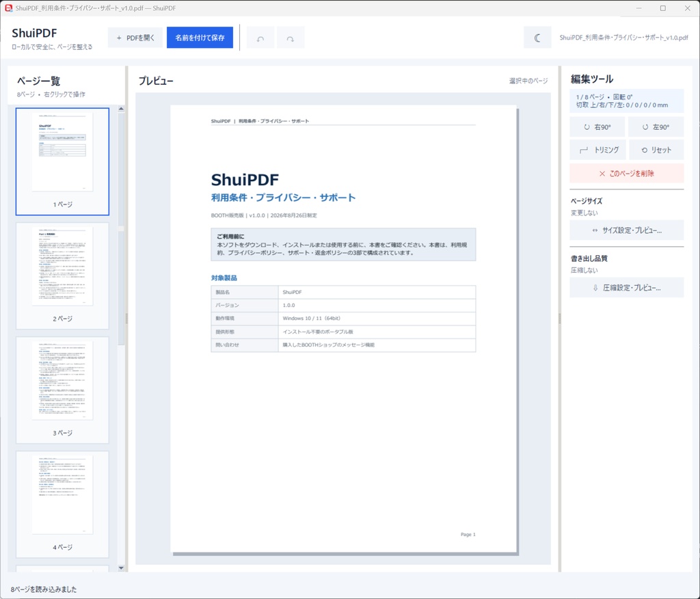
Task: Click the page list scroll up arrow
Action: tap(121, 109)
